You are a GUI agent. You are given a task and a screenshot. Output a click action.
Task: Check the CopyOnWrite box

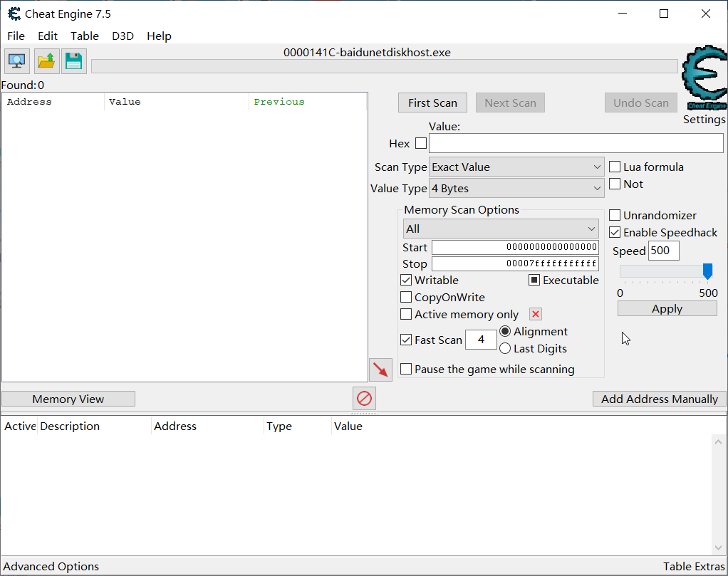point(406,297)
